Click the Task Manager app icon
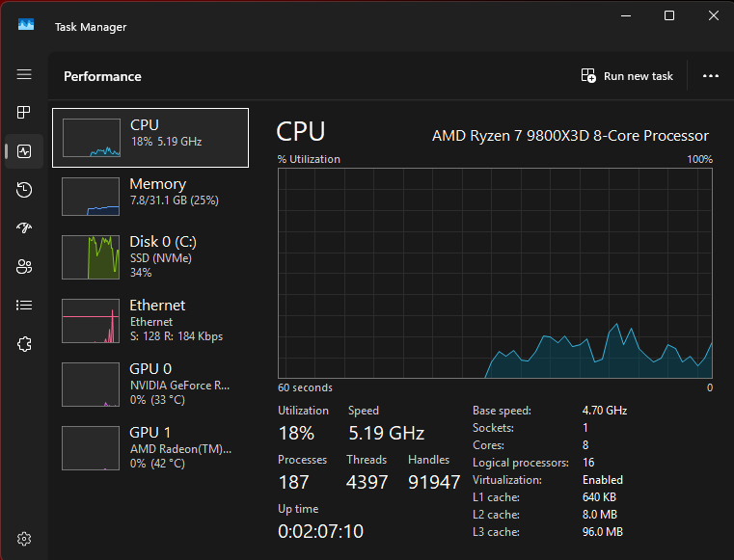The height and width of the screenshot is (560, 734). tap(26, 24)
